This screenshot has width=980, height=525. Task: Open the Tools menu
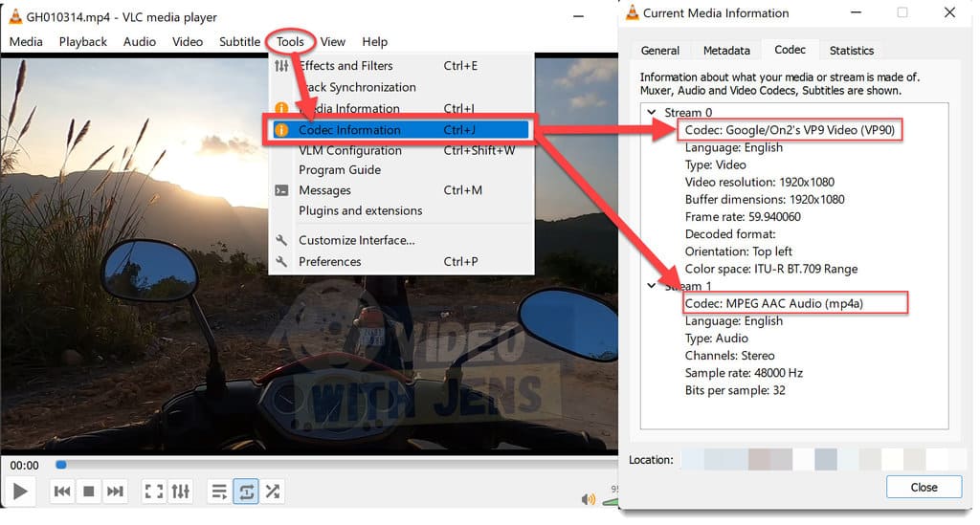click(290, 42)
